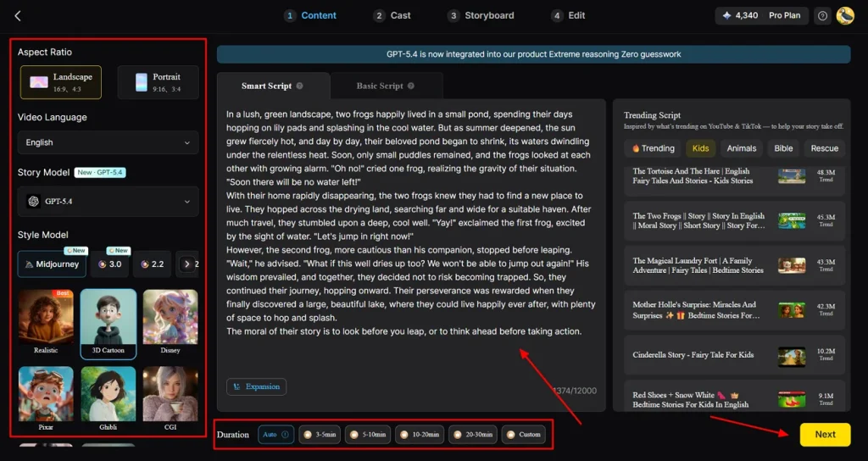Select Portrait aspect ratio

(x=158, y=82)
